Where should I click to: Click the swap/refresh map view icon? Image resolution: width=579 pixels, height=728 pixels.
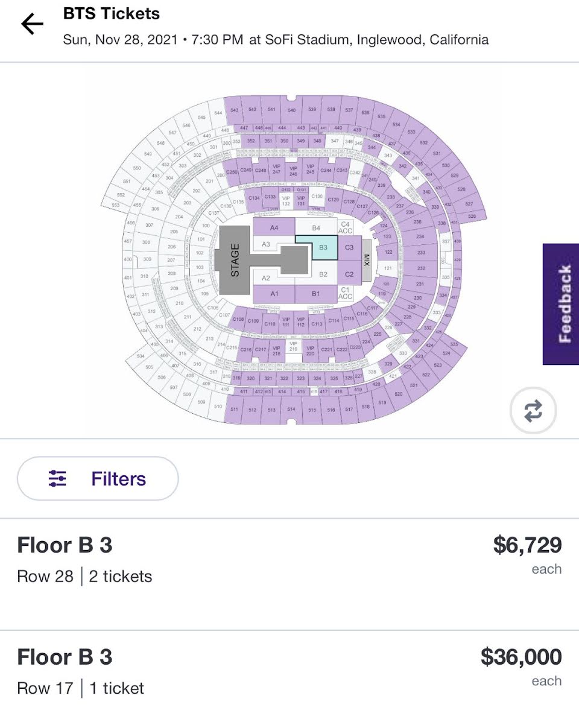pyautogui.click(x=533, y=411)
